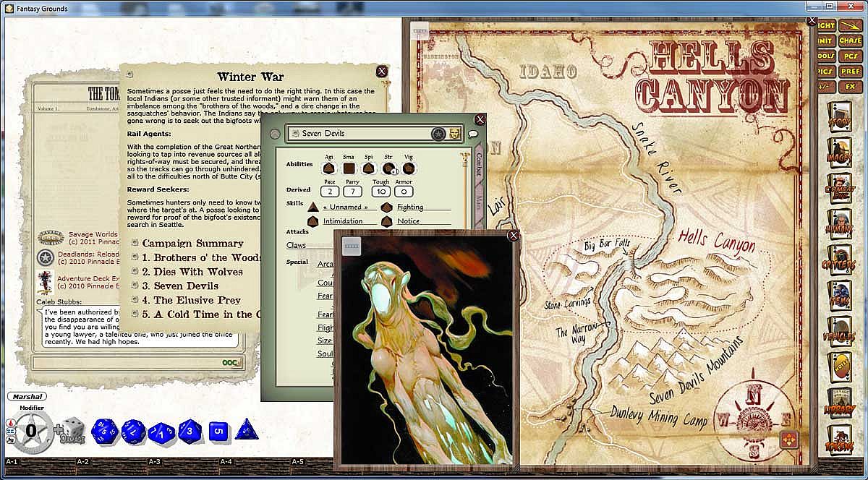This screenshot has height=480, width=868.
Task: Click the Spi ability die
Action: tap(369, 168)
